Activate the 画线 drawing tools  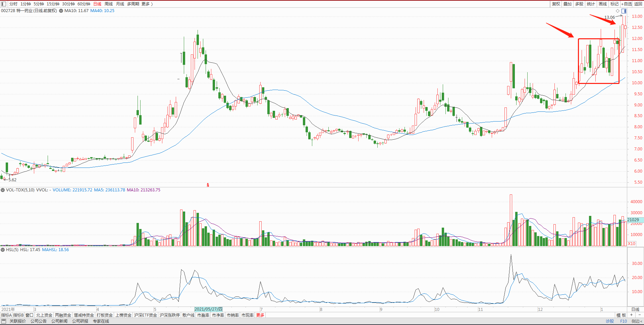(x=603, y=4)
